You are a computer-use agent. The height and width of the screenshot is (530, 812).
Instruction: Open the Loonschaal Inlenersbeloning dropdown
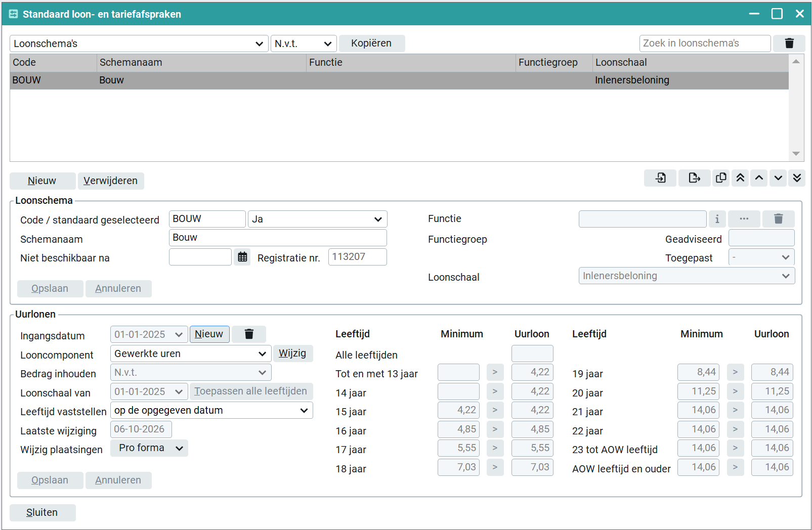coord(687,276)
